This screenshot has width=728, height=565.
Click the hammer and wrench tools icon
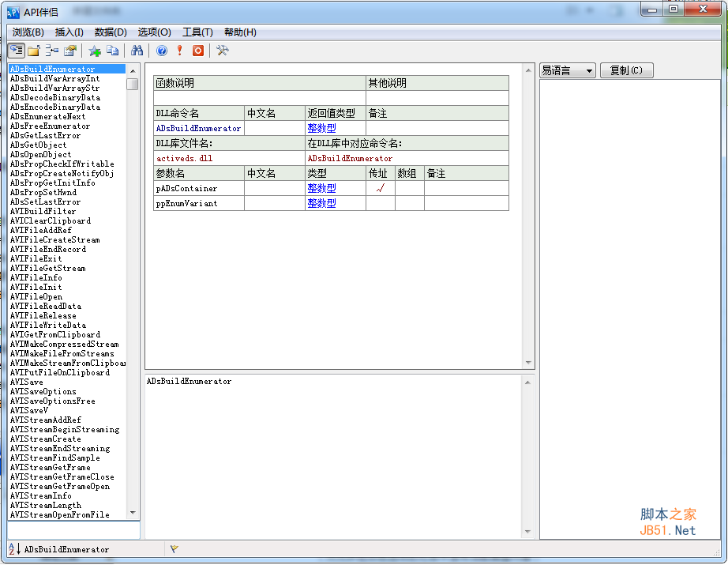(x=222, y=51)
